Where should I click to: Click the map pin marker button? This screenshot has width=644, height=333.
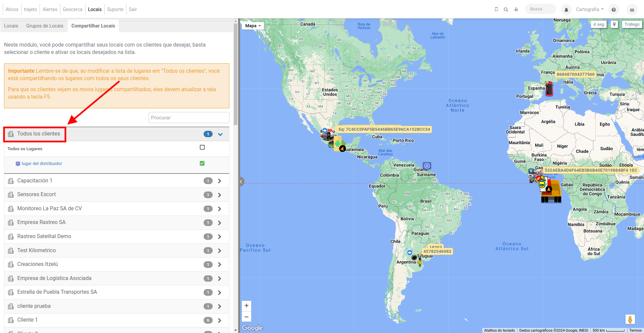point(614,24)
